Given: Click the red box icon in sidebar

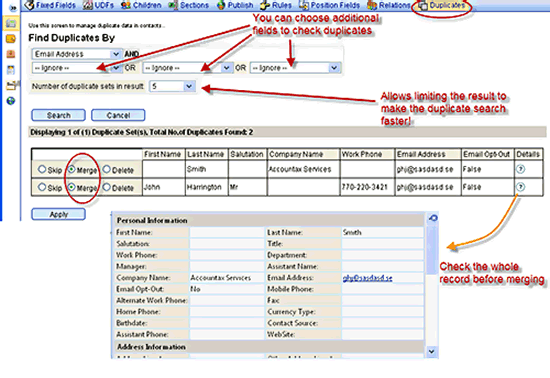Looking at the screenshot, I should (x=11, y=54).
